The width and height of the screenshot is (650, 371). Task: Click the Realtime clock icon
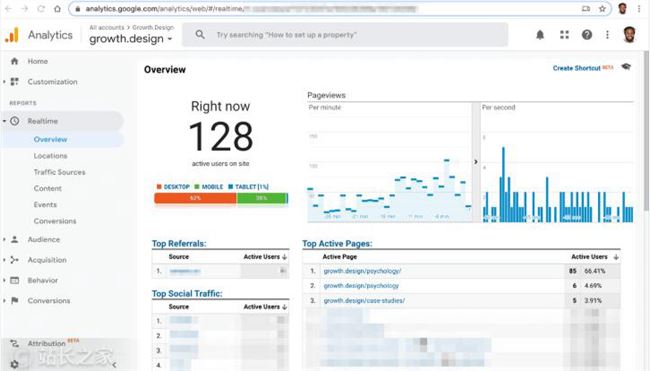pyautogui.click(x=15, y=121)
